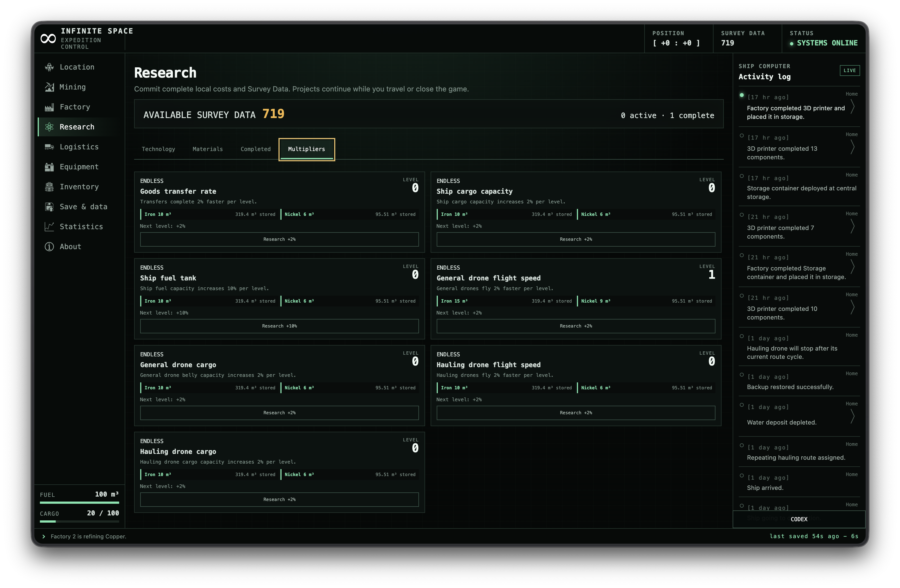Click the Inventory sidebar icon

coord(49,187)
